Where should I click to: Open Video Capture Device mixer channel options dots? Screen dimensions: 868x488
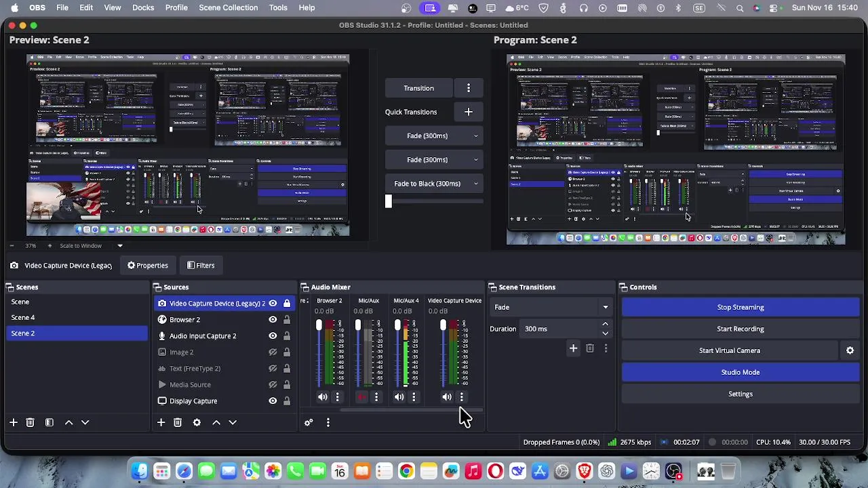point(462,397)
